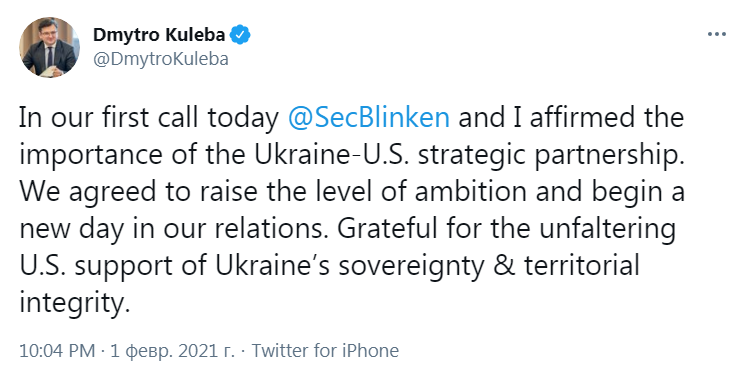Open the @SecBlinken mention
The height and width of the screenshot is (375, 743).
pos(369,117)
